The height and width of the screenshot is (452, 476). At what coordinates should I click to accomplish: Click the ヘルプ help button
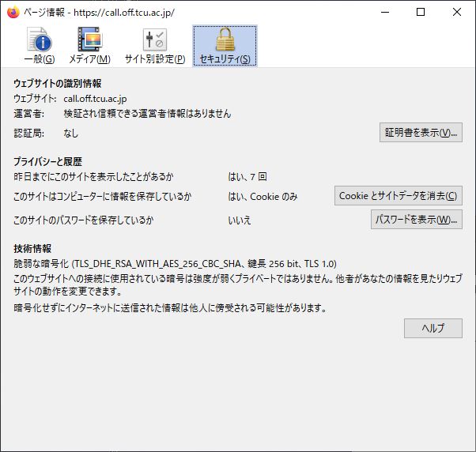[433, 328]
